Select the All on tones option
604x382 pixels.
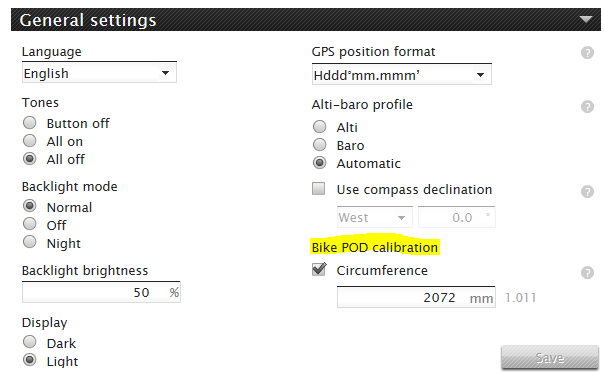(30, 141)
